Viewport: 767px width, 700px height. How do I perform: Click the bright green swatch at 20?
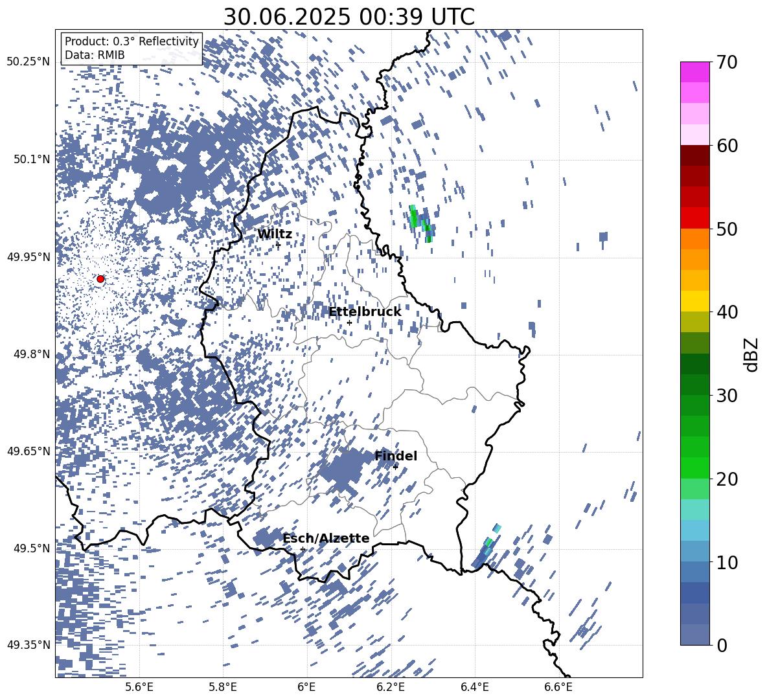coord(695,468)
